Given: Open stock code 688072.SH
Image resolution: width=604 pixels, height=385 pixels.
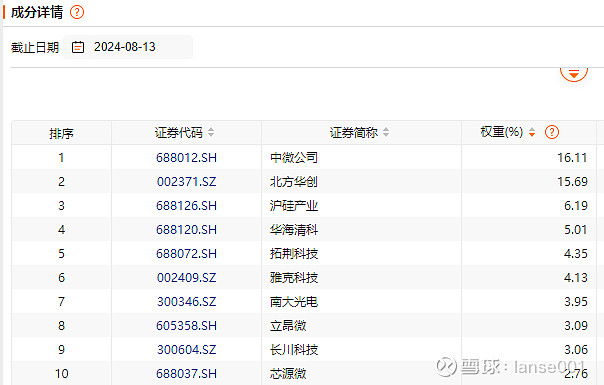Looking at the screenshot, I should tap(186, 254).
